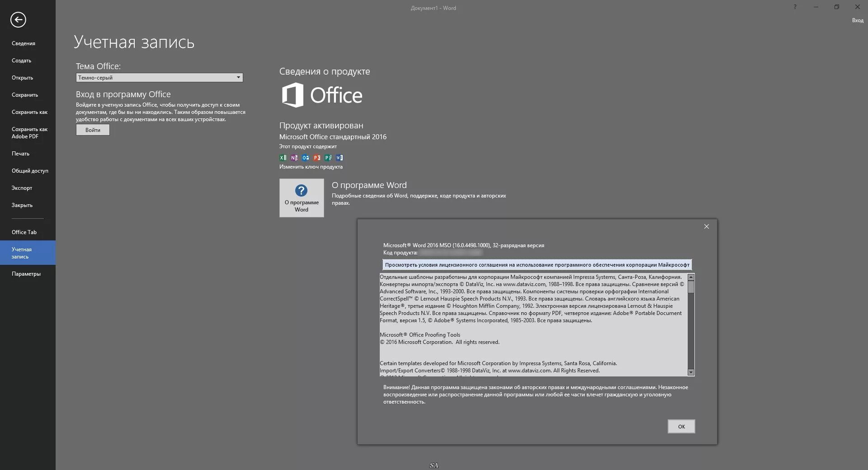The height and width of the screenshot is (470, 868).
Task: Click the Excel icon under product contents
Action: [283, 158]
